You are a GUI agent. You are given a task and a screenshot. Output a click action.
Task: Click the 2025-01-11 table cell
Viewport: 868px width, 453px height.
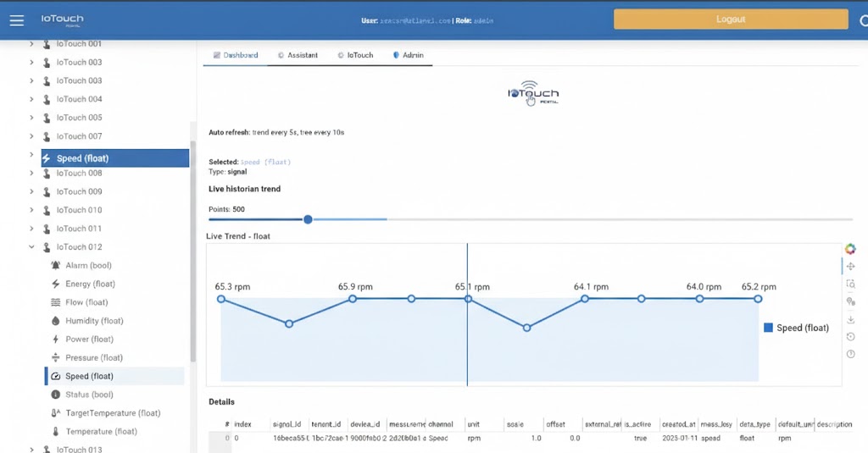coord(679,438)
